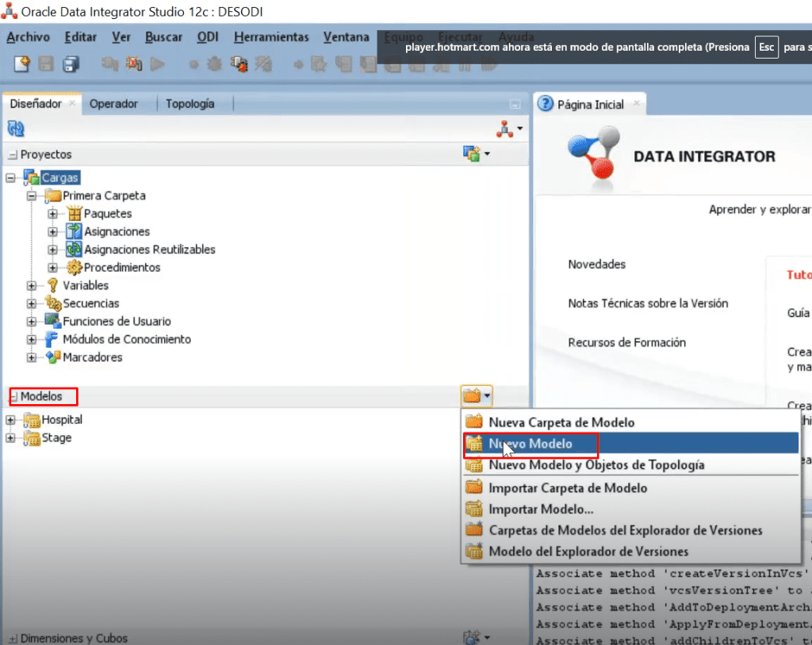Click the green Run arrow icon
The height and width of the screenshot is (645, 812).
[x=158, y=64]
